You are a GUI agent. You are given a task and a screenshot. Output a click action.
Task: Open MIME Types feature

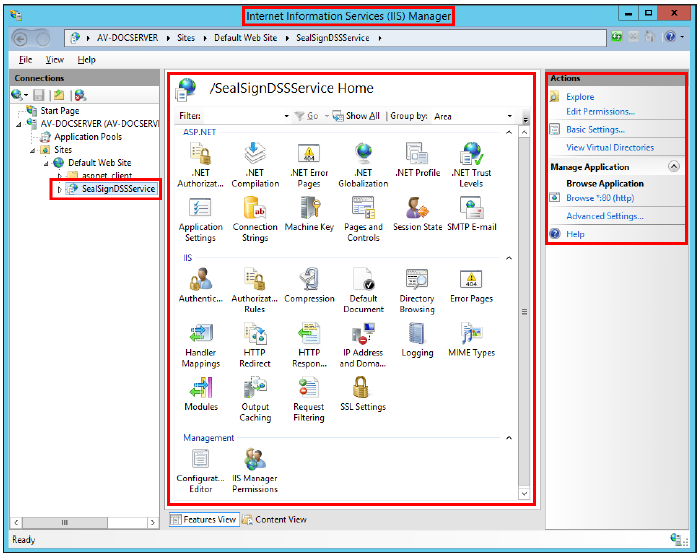tap(470, 339)
